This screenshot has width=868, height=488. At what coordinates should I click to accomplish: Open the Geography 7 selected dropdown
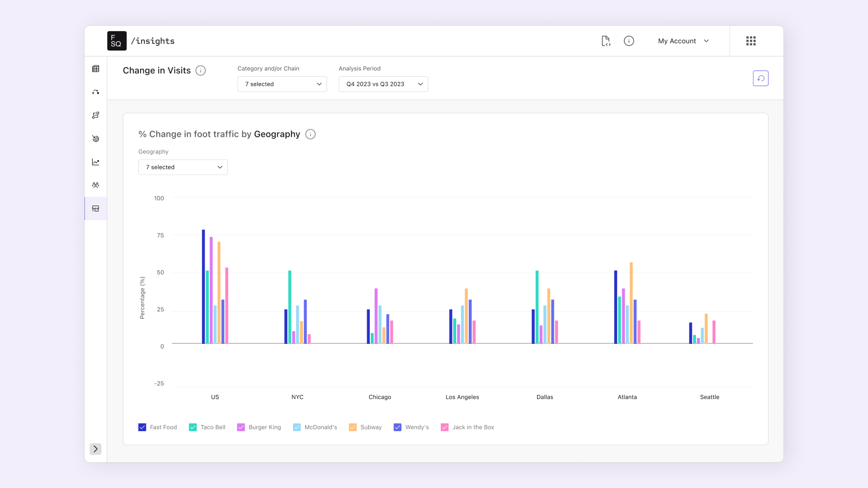coord(183,167)
